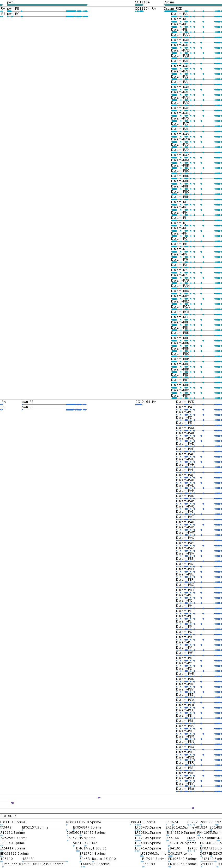Click the Dscam-RAG transcript label
Image resolution: width=222 pixels, height=868 pixels.
pyautogui.click(x=180, y=66)
